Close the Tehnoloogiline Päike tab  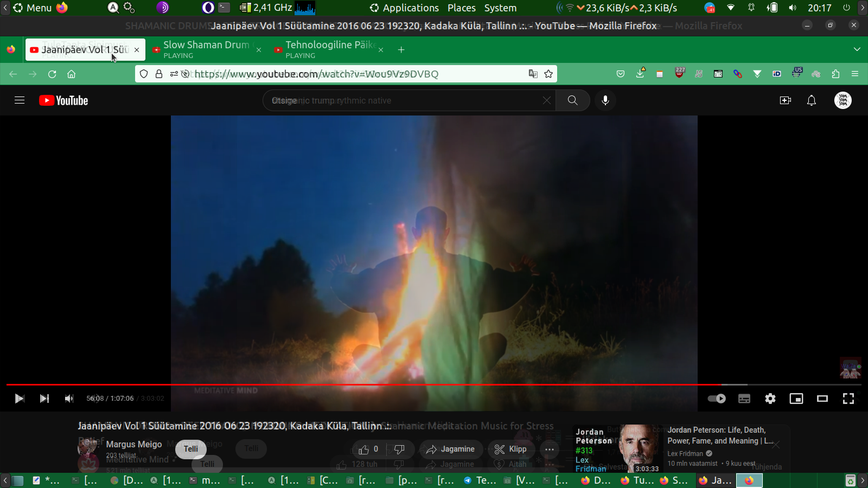[x=381, y=50]
